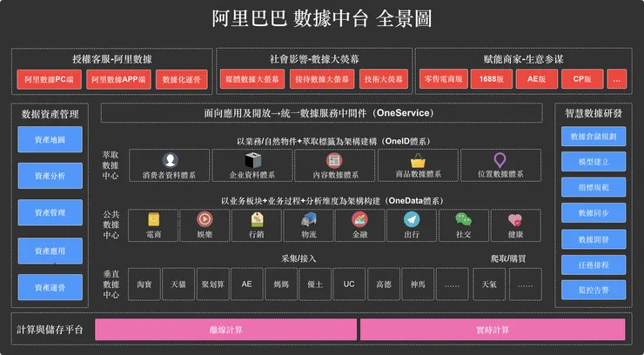The height and width of the screenshot is (355, 644).
Task: Click the red AE版 box
Action: click(537, 79)
